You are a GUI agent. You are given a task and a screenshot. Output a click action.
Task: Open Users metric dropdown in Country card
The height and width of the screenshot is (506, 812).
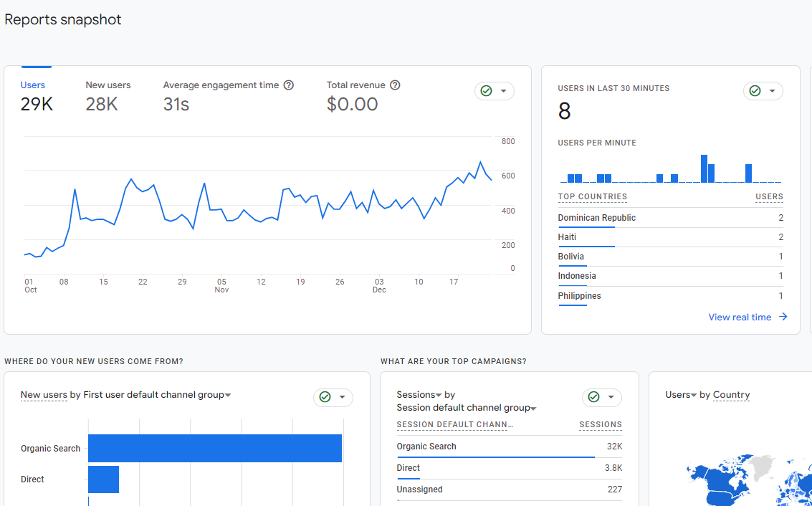click(694, 395)
